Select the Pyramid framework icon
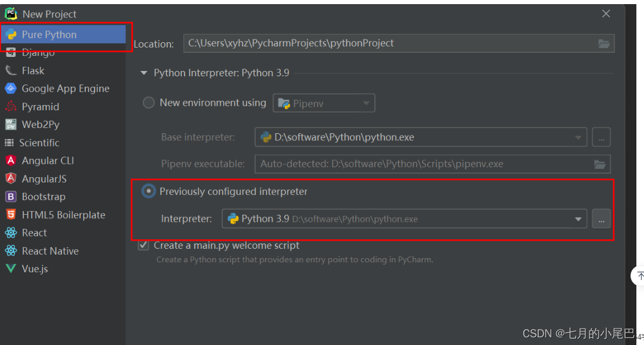Image resolution: width=644 pixels, height=345 pixels. [11, 107]
